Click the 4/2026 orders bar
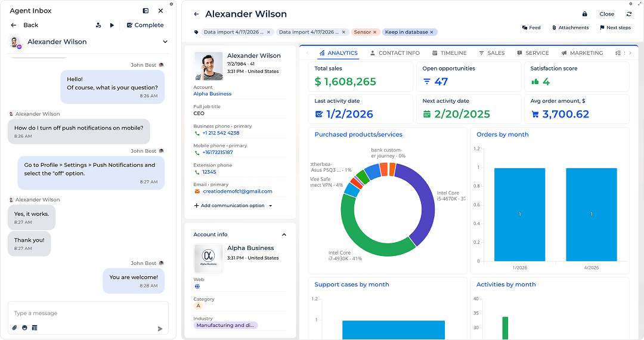 coord(592,214)
